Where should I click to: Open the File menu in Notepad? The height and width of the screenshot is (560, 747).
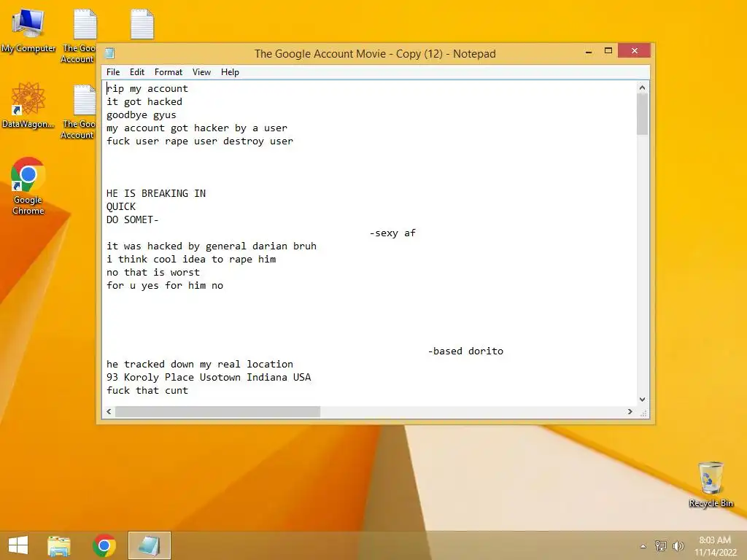(113, 72)
